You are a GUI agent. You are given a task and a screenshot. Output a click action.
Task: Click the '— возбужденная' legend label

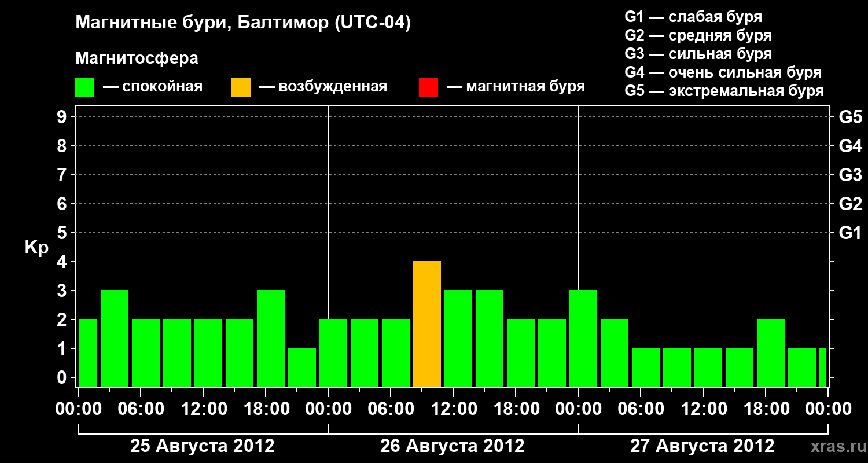pos(323,87)
